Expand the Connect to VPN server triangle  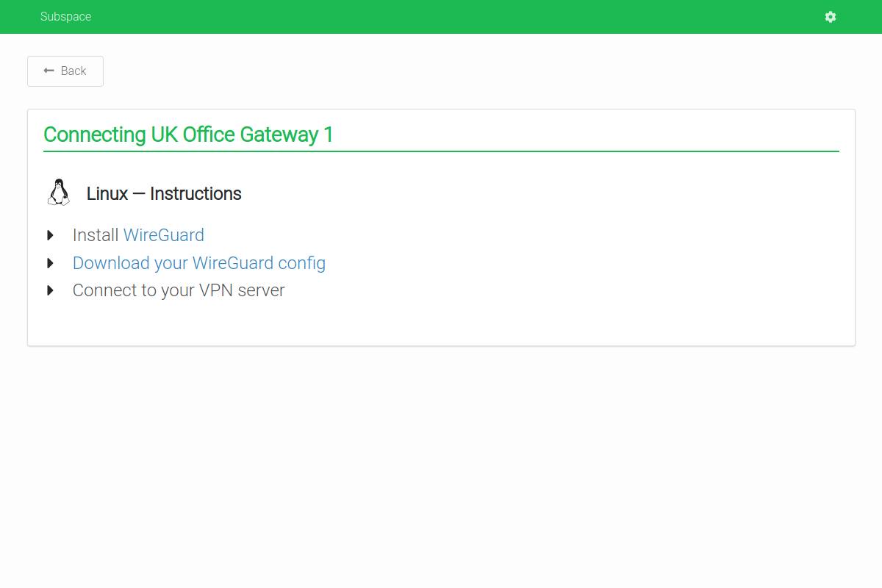[x=51, y=290]
